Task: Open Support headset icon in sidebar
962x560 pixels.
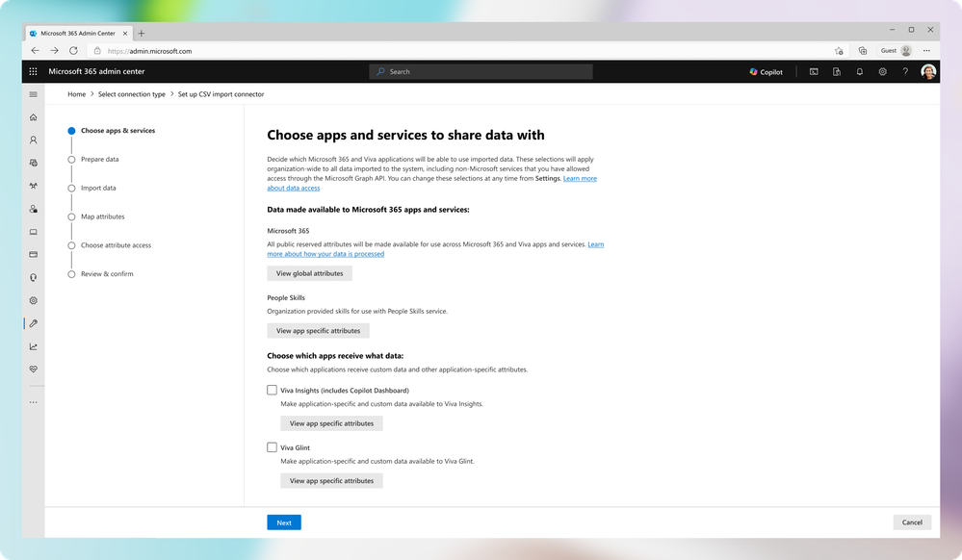Action: (33, 278)
